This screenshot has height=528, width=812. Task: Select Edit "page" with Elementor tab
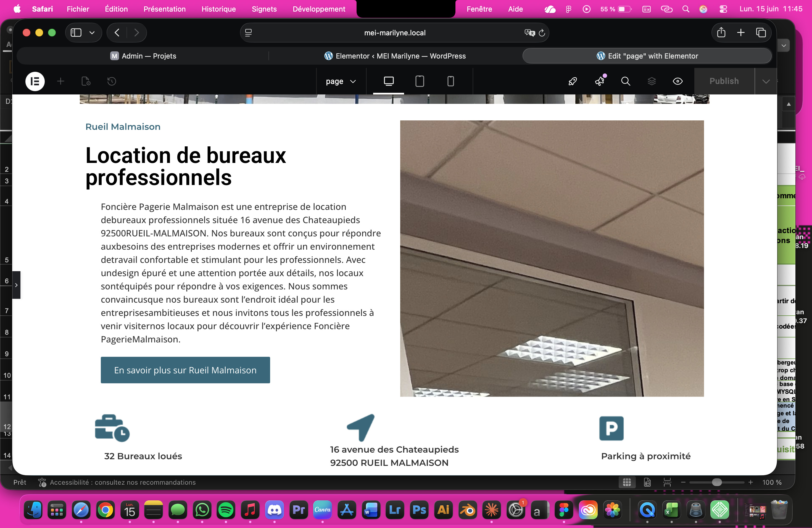coord(647,56)
